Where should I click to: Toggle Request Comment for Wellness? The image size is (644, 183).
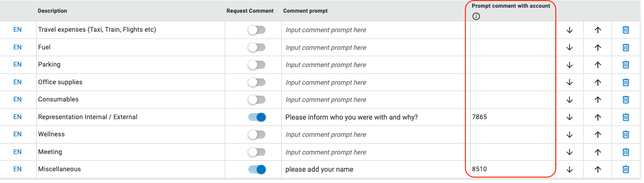[256, 135]
